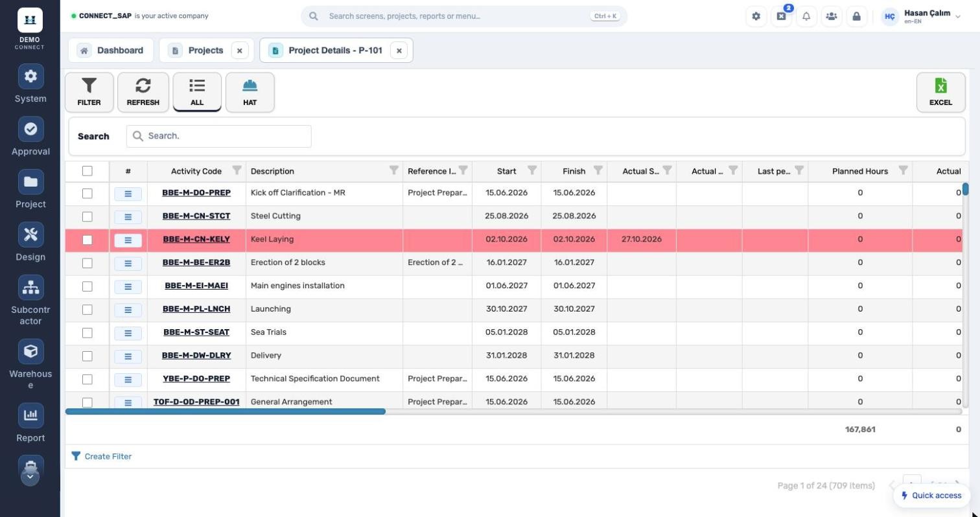980x517 pixels.
Task: Open activity BBE-M-CN-KELY link
Action: click(x=196, y=239)
